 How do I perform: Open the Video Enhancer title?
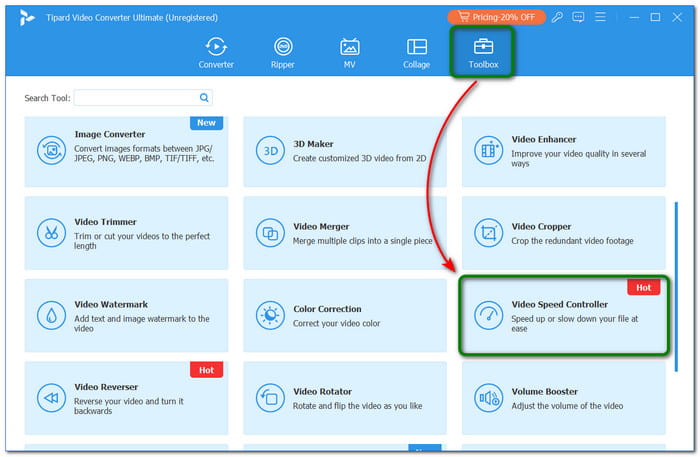point(544,139)
